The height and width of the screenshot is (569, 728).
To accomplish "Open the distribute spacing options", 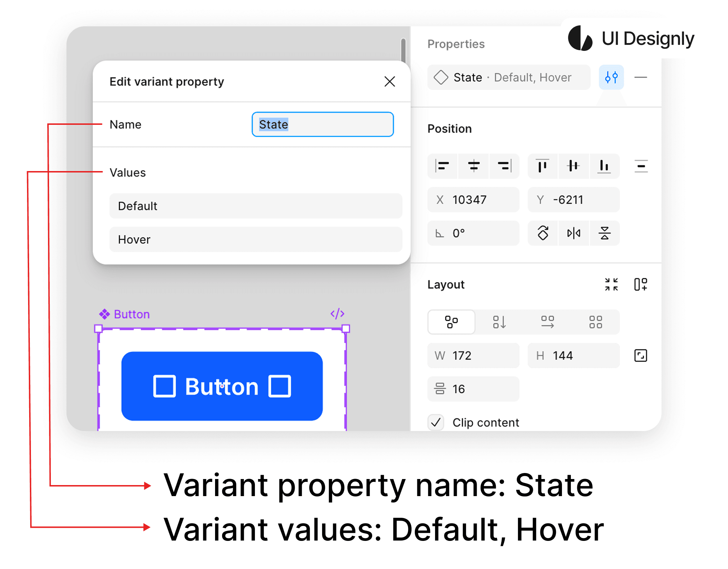I will click(641, 166).
